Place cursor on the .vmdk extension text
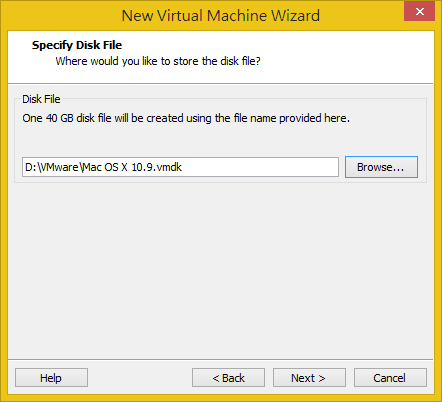The height and width of the screenshot is (402, 442). (169, 167)
